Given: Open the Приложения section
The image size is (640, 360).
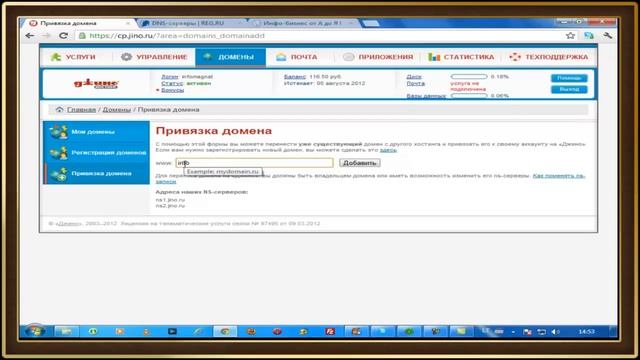Looking at the screenshot, I should (x=378, y=57).
